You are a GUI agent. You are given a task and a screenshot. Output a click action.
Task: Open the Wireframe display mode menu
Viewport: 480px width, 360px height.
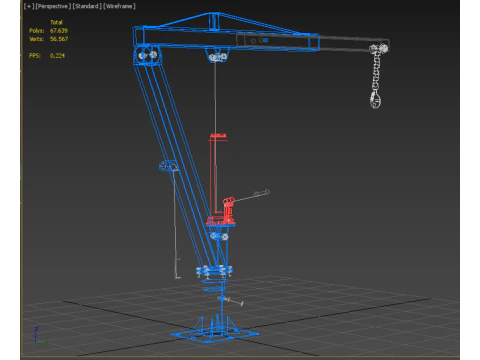tap(119, 6)
